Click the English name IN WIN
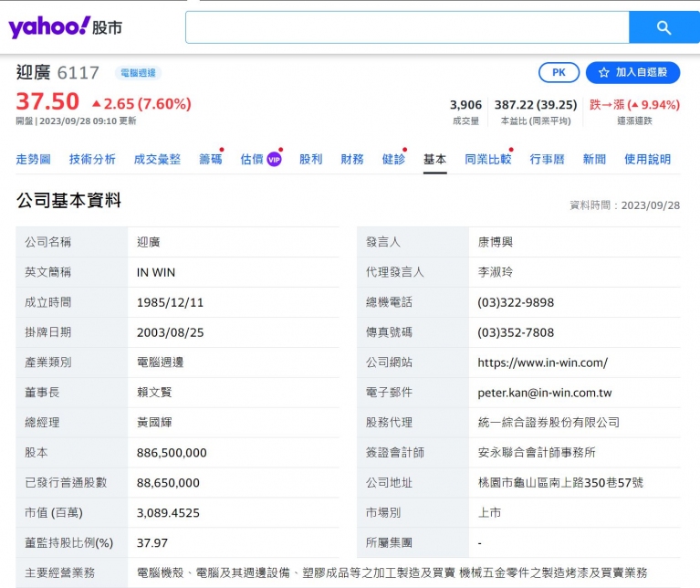The image size is (700, 588). pyautogui.click(x=156, y=272)
